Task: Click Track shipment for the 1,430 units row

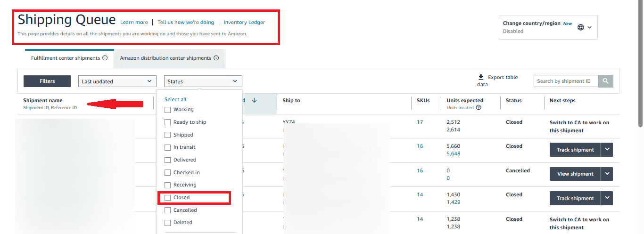Action: [575, 198]
